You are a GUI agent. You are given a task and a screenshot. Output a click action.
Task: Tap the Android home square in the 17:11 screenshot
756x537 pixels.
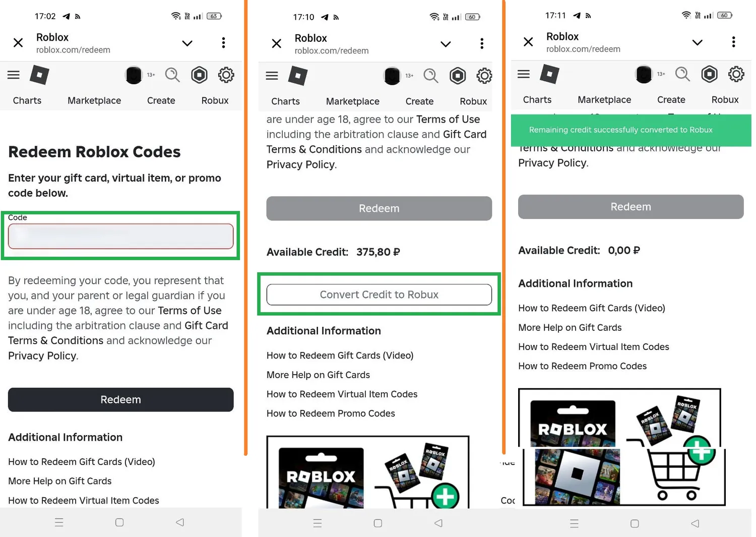click(635, 523)
